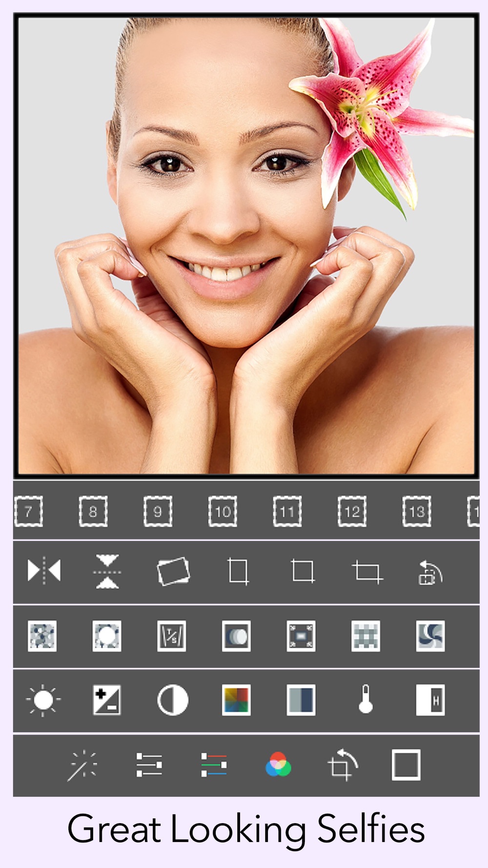The width and height of the screenshot is (488, 868).
Task: Apply the crystallize mosaic filter
Action: coord(42,636)
